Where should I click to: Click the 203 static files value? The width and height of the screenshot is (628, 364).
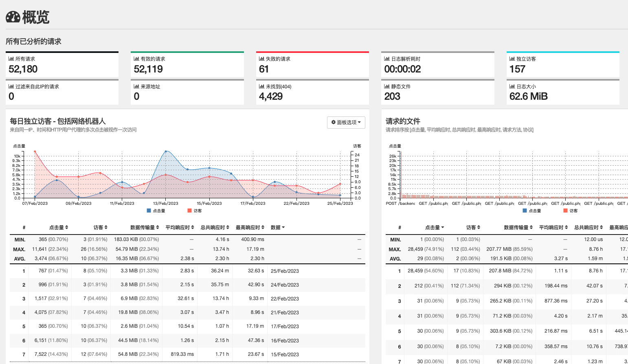pyautogui.click(x=392, y=96)
